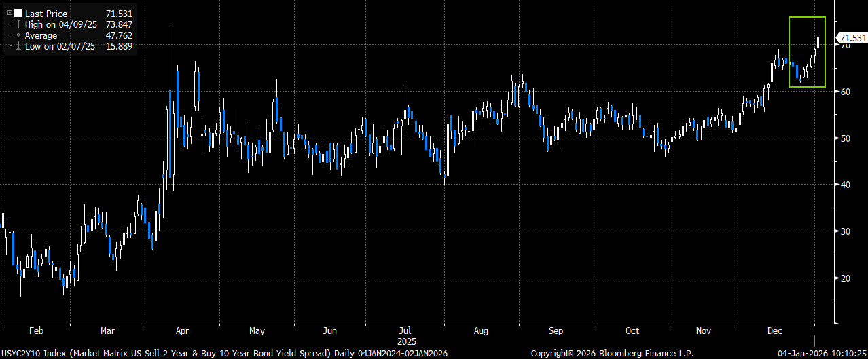Click the Aug label on time axis
Screen dimensions: 868x359
point(481,331)
